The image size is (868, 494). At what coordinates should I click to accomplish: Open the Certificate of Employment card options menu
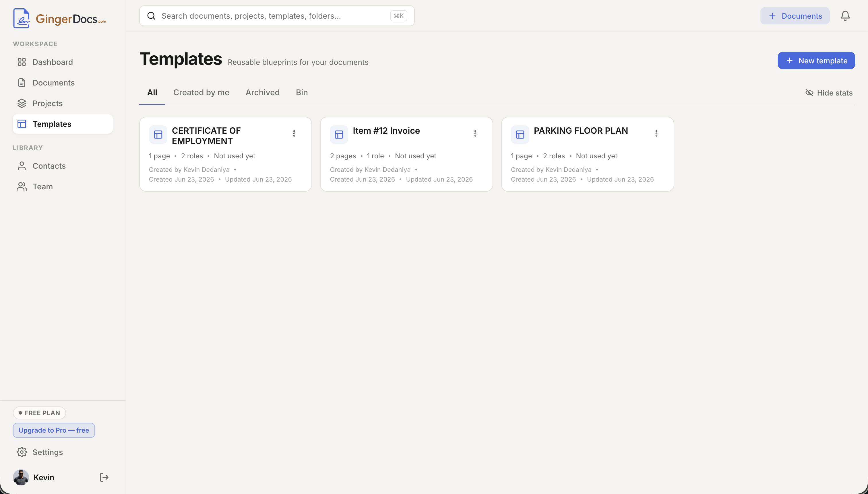[294, 134]
